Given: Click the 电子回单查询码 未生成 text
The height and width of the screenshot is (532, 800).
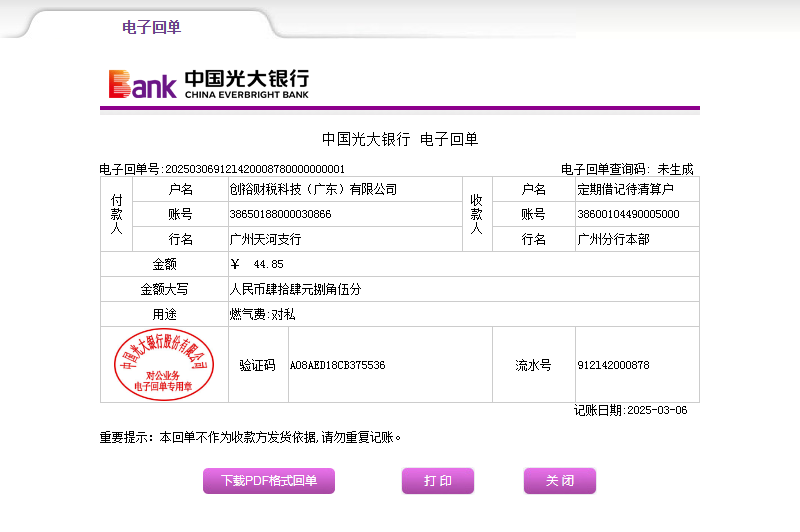Looking at the screenshot, I should pyautogui.click(x=627, y=169).
